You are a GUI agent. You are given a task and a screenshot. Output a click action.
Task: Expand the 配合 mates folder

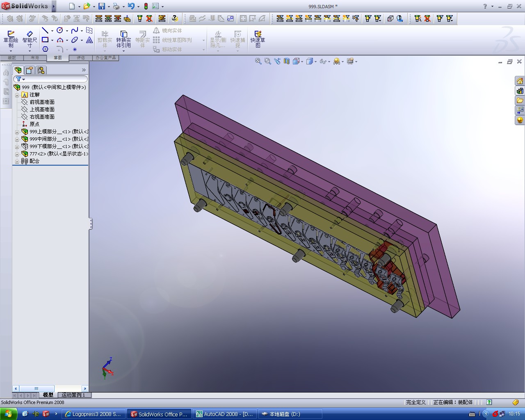click(x=17, y=161)
